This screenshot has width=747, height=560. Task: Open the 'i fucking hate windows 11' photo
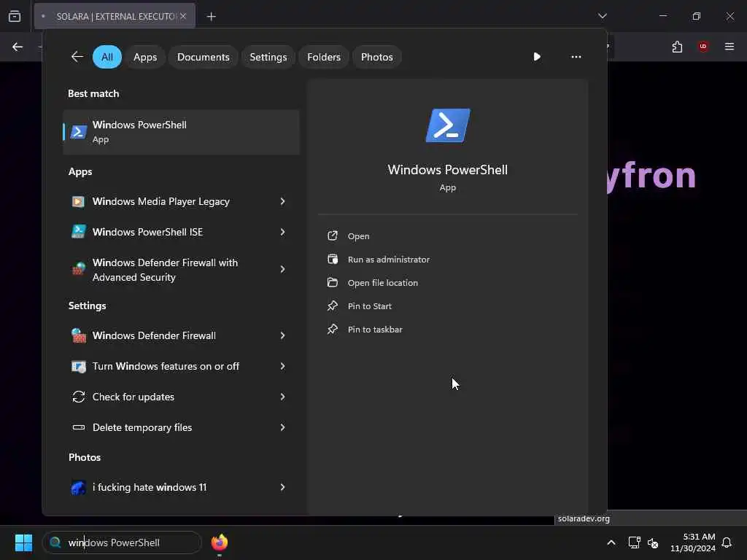coord(181,487)
